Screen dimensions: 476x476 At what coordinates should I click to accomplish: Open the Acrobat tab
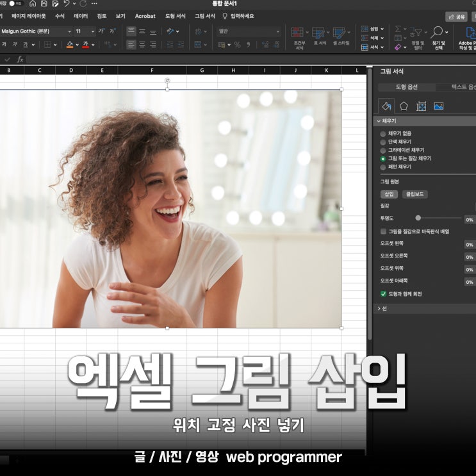[145, 16]
